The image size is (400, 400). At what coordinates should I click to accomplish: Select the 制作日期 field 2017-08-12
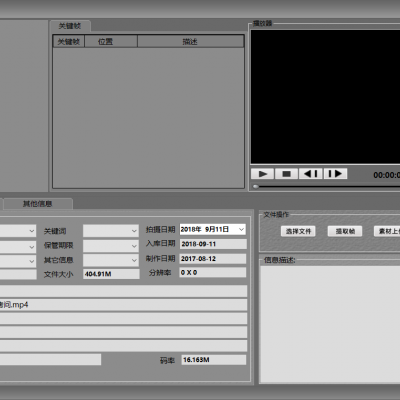pyautogui.click(x=213, y=259)
